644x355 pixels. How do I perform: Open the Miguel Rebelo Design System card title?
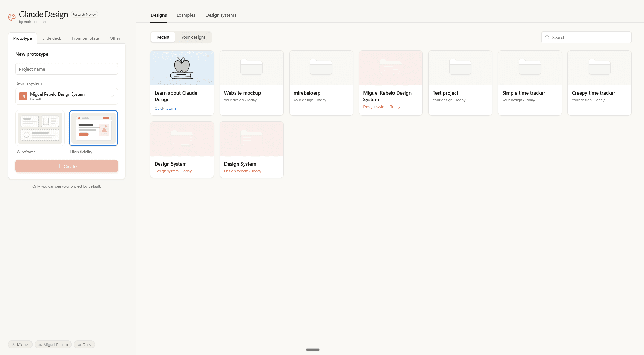point(387,96)
